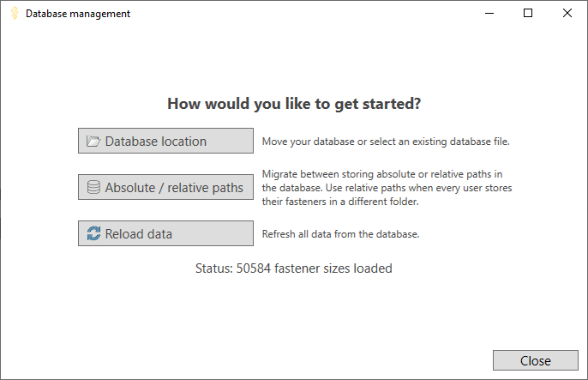
Task: Click the 'How would you like to get started?' heading
Action: [x=294, y=105]
